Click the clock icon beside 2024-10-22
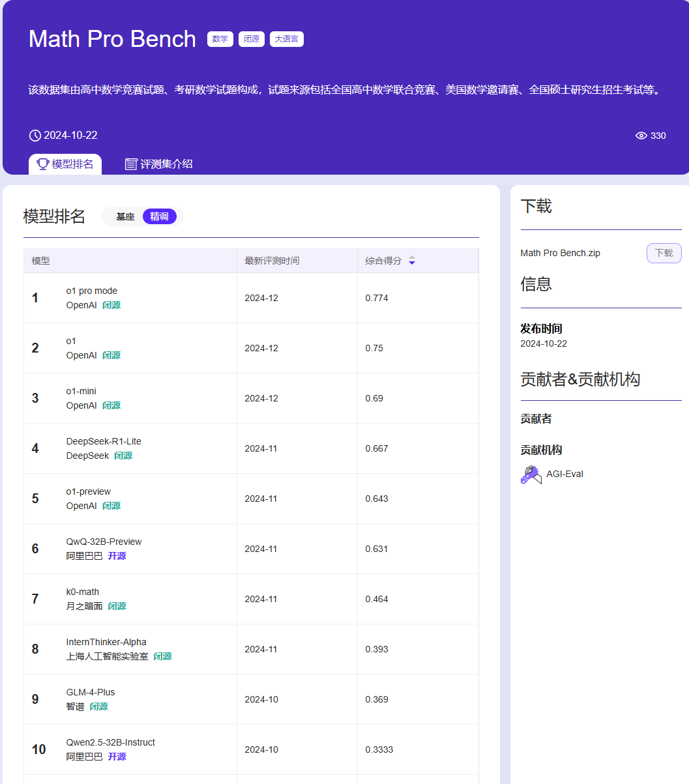The height and width of the screenshot is (784, 689). (34, 135)
